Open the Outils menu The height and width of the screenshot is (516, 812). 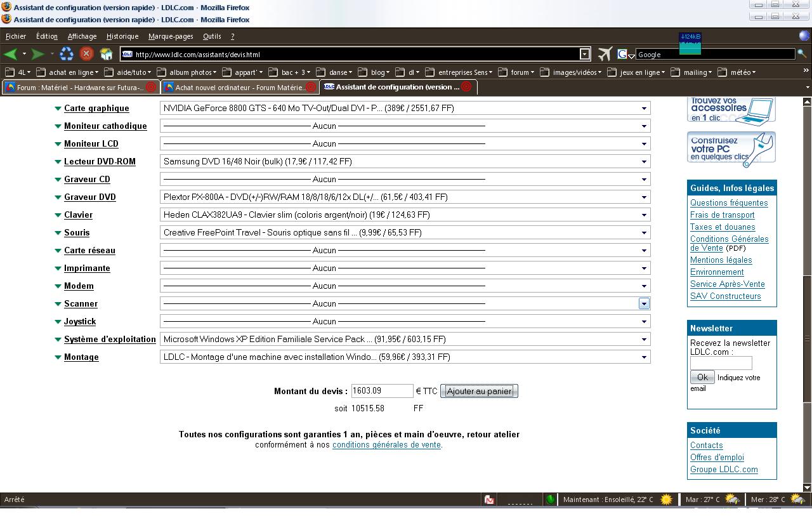coord(212,36)
